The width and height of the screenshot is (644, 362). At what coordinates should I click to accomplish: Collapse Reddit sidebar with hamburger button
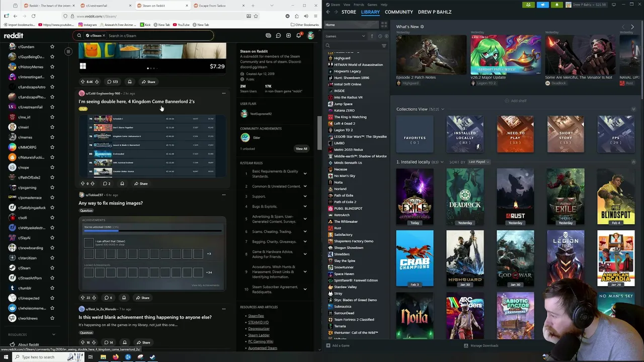click(x=68, y=51)
